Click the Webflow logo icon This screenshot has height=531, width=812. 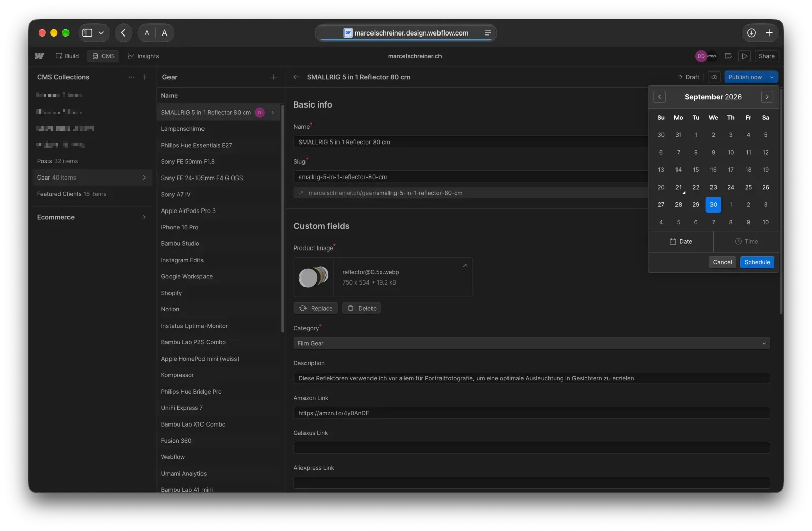[x=39, y=56]
